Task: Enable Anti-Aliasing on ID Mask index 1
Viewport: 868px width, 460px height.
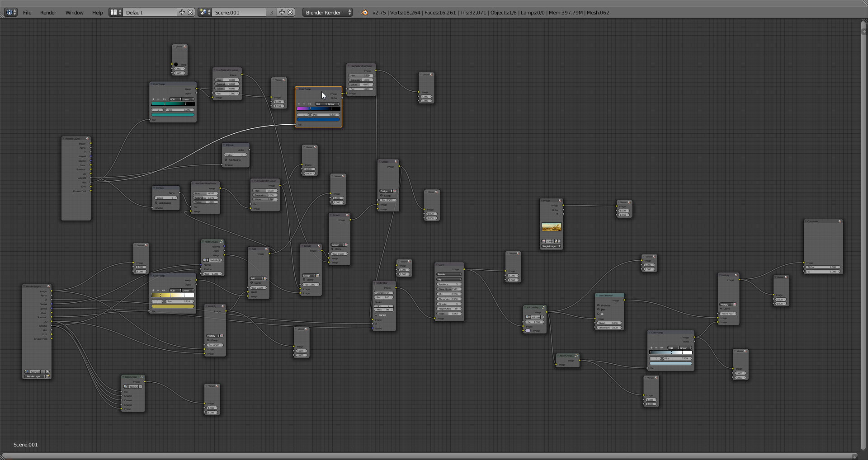Action: [226, 160]
